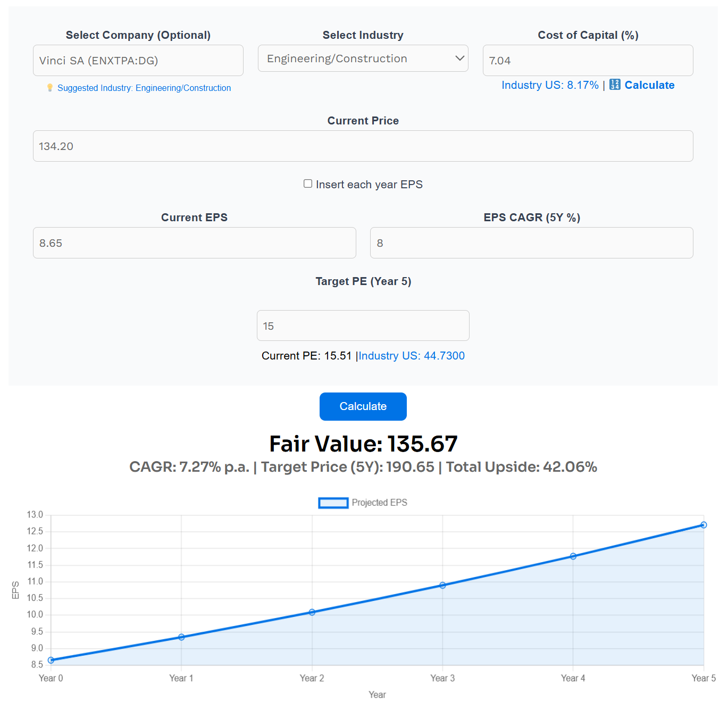Select the Year 2 data point on chart

312,612
